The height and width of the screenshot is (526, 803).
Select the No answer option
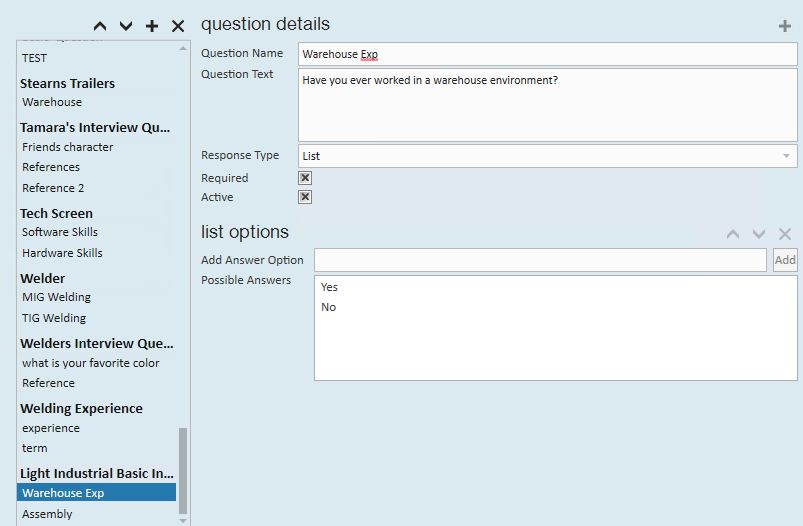pos(329,307)
